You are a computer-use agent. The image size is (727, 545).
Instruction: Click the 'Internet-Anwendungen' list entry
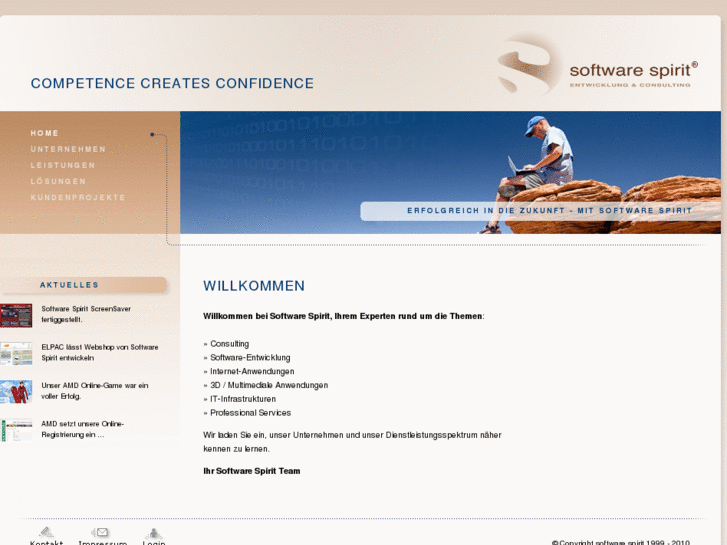252,372
